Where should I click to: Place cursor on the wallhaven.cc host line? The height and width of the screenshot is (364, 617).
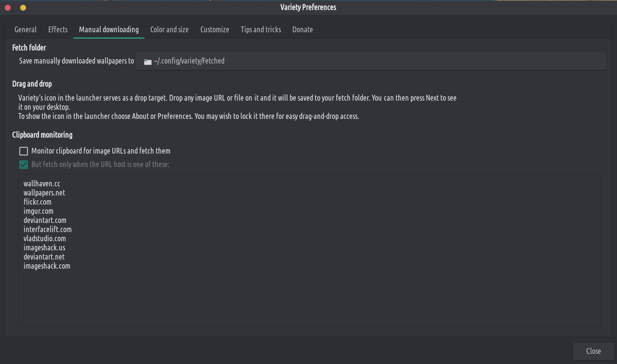tap(42, 184)
